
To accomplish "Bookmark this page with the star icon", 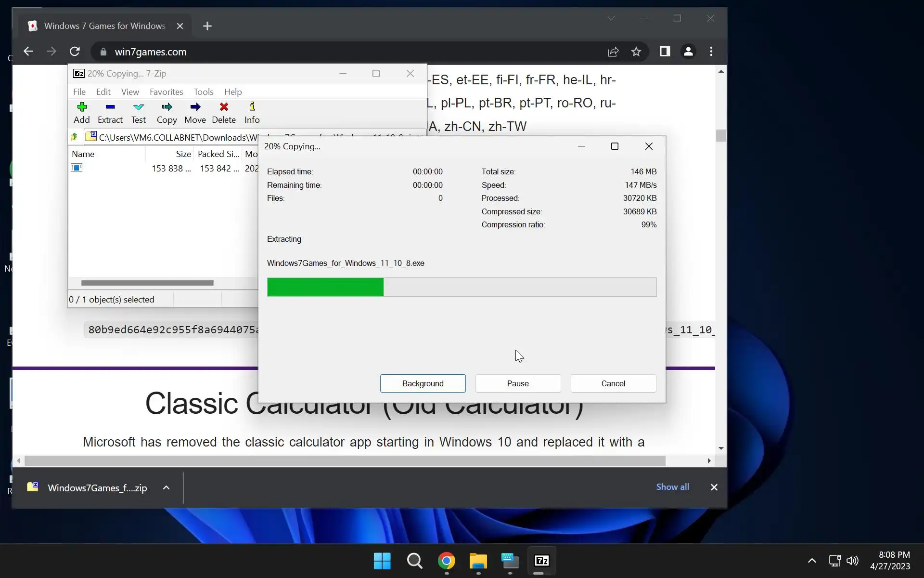I will tap(636, 52).
